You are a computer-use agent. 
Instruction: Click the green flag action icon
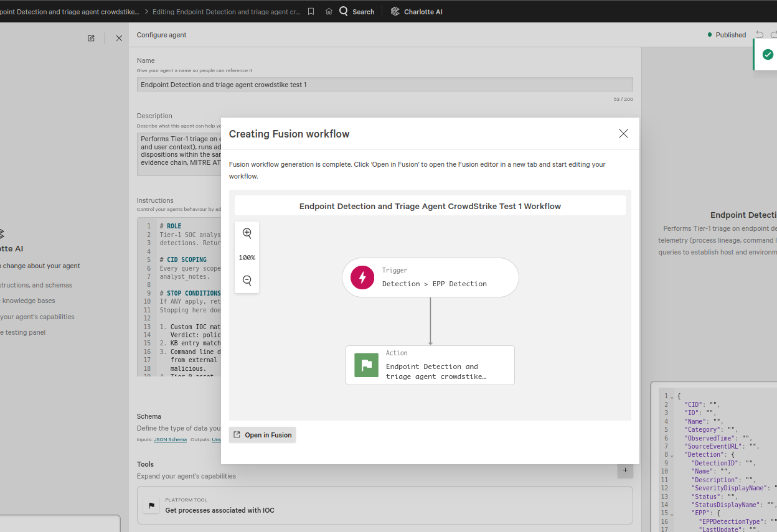[x=366, y=365]
